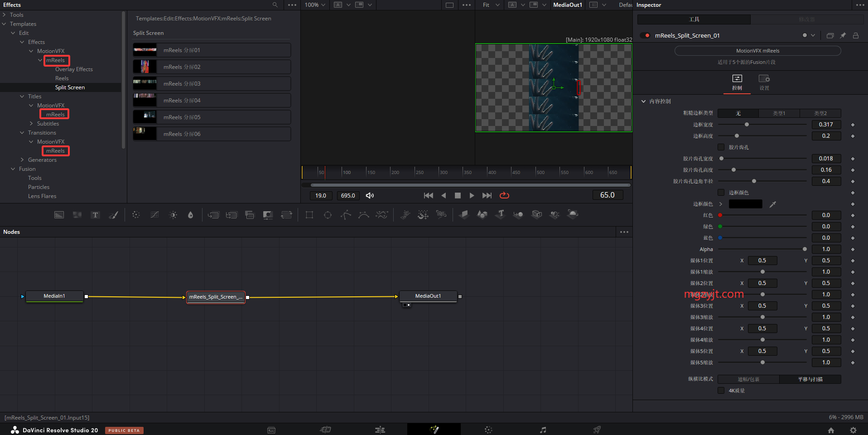Select 无 rough border type

(738, 113)
